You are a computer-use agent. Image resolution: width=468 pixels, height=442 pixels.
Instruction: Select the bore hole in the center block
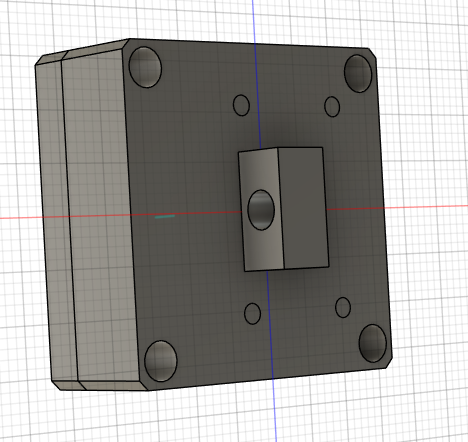pos(261,210)
